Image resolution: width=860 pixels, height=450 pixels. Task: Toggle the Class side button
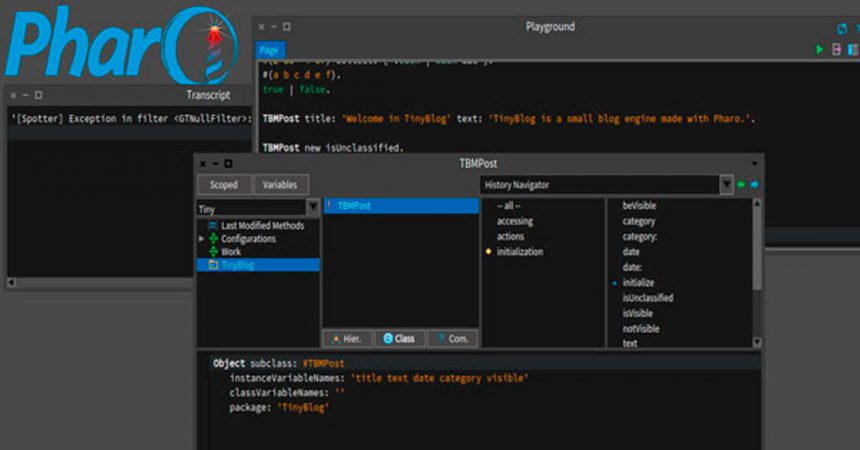[x=398, y=339]
